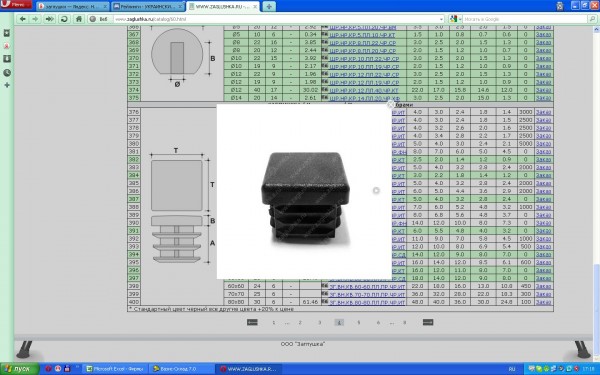Close the product image popup

coord(390,104)
